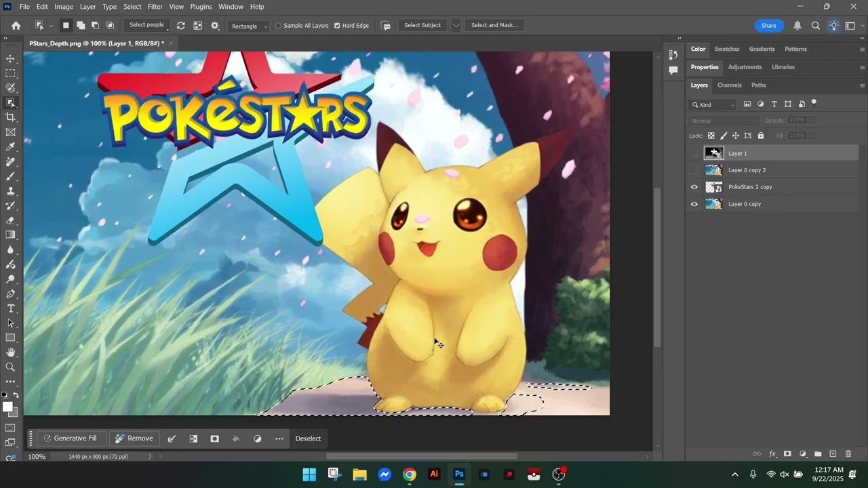Click Subtract from Selection mode icon
The image size is (868, 488).
pyautogui.click(x=96, y=26)
